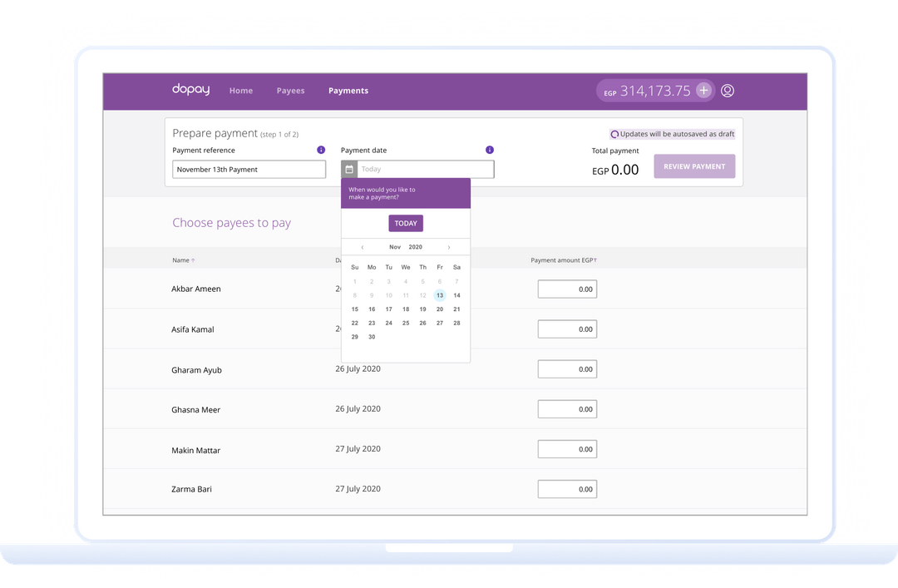Select November 20 in the calendar
This screenshot has height=588, width=898.
[439, 309]
